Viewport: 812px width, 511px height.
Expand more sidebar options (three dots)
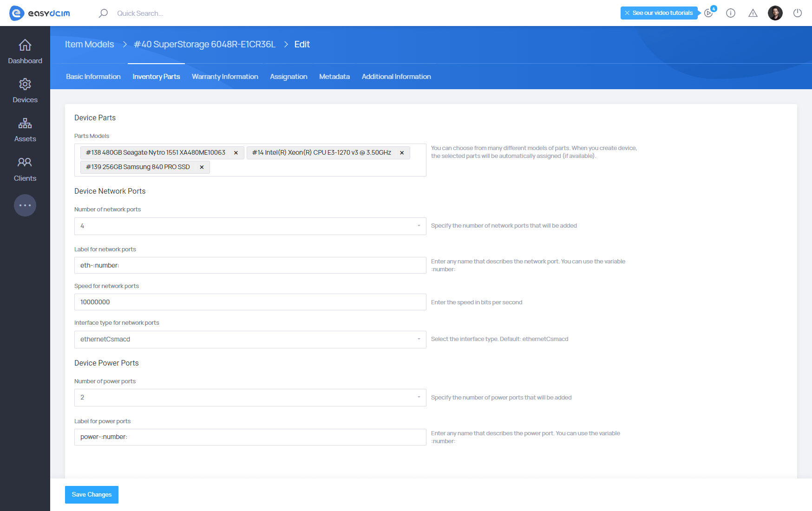click(x=25, y=205)
